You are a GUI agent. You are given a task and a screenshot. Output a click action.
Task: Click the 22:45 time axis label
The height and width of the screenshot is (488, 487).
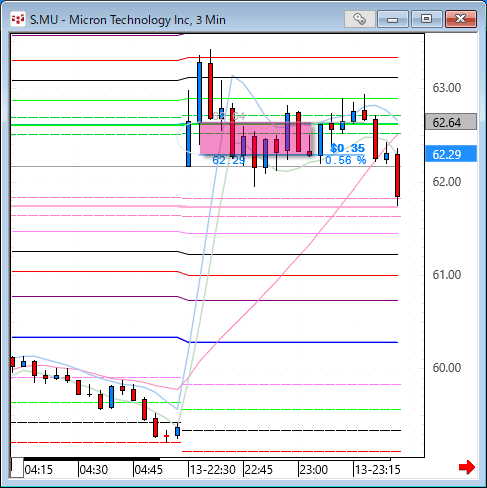[x=259, y=470]
